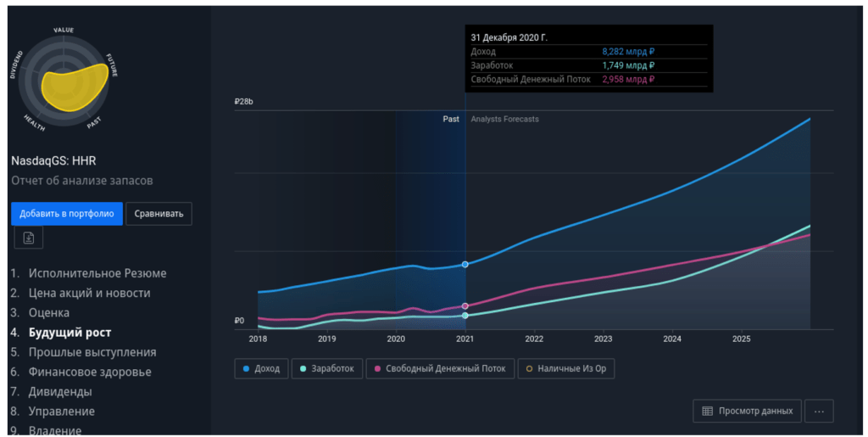Open Цена акций и новости section
The height and width of the screenshot is (437, 868).
click(89, 293)
